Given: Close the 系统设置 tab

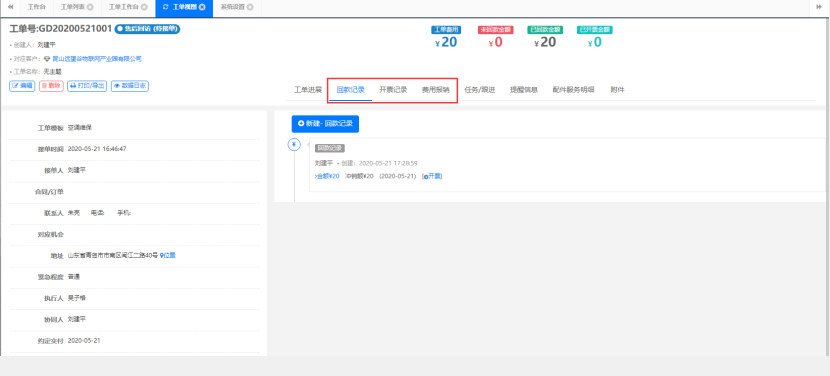Looking at the screenshot, I should click(250, 7).
